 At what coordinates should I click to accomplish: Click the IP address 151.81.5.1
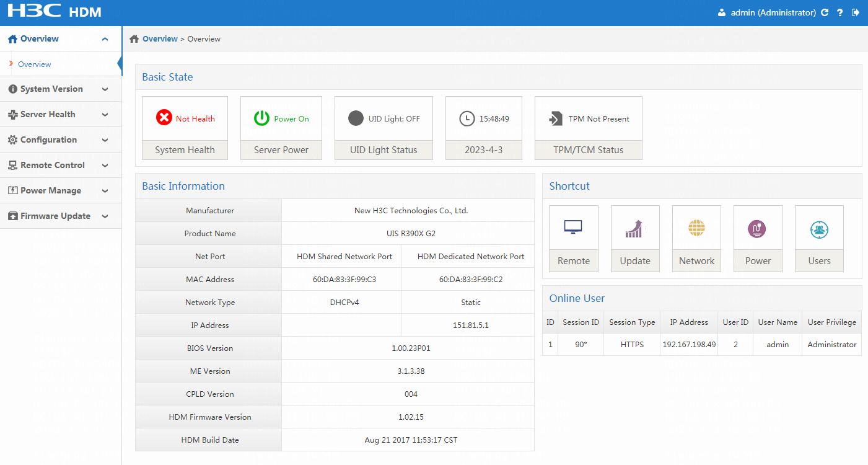pos(470,325)
